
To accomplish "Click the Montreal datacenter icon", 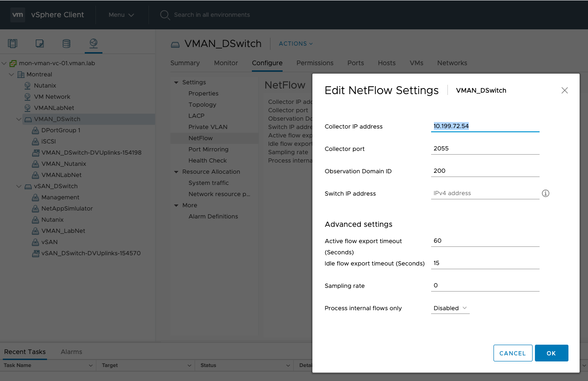I will tap(20, 75).
